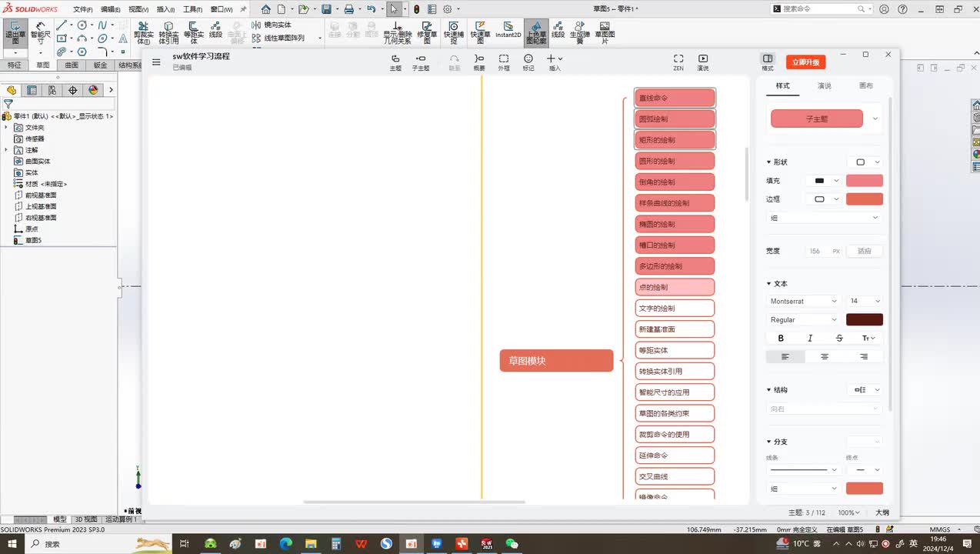Viewport: 980px width, 554px height.
Task: Switch to the Canvas (画布) panel tab
Action: pyautogui.click(x=866, y=85)
